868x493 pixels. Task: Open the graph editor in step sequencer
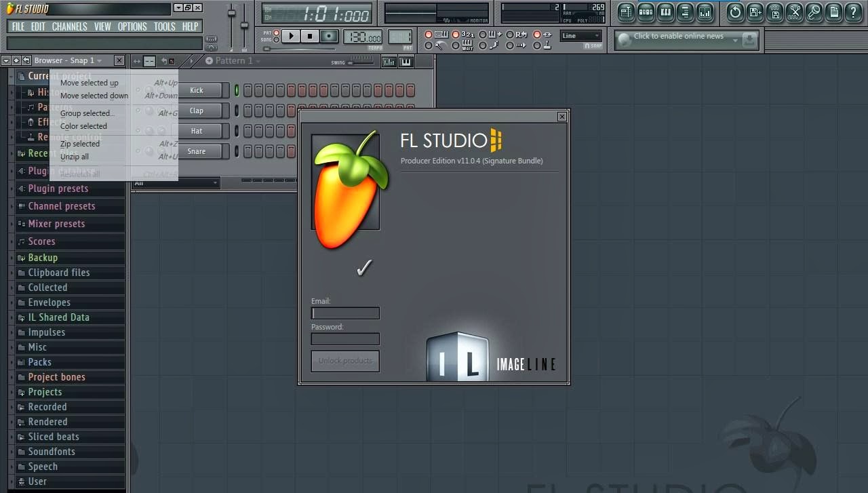(389, 62)
